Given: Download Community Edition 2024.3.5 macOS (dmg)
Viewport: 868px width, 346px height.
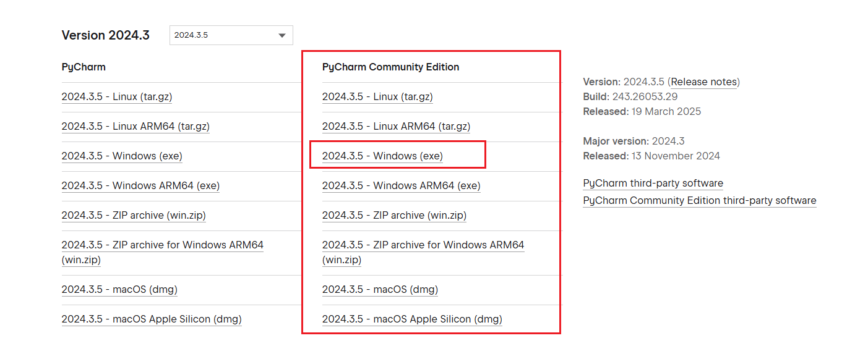Looking at the screenshot, I should [380, 290].
